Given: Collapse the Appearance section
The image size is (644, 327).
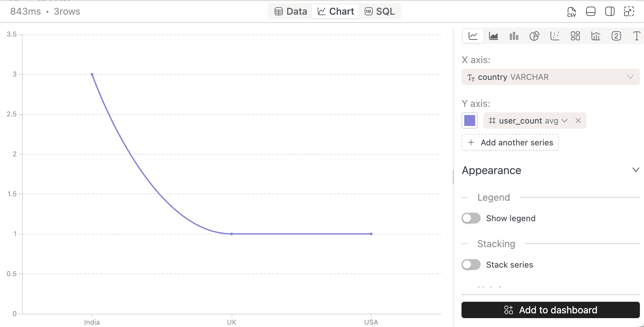Looking at the screenshot, I should (x=635, y=170).
